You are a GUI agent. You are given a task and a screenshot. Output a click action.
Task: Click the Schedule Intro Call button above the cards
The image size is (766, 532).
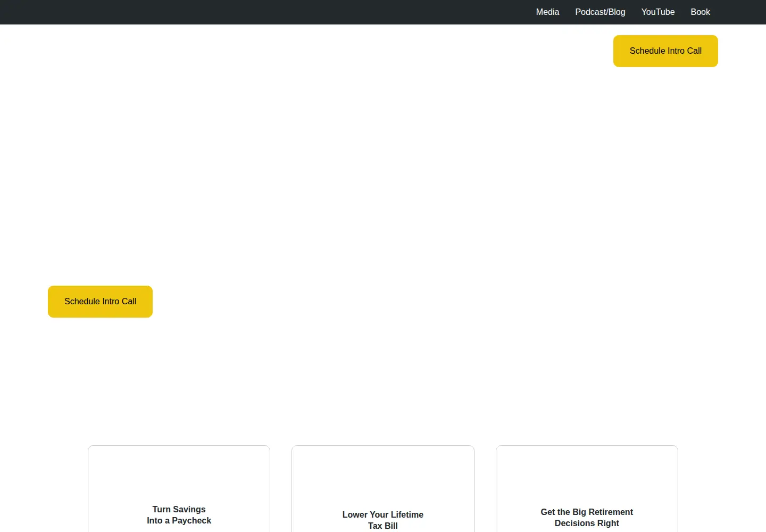[100, 302]
